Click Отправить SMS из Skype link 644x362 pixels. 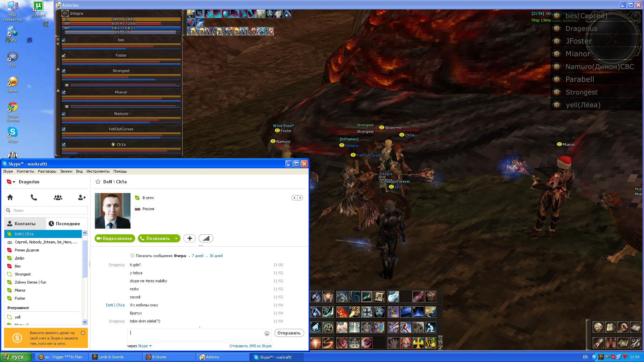point(251,346)
